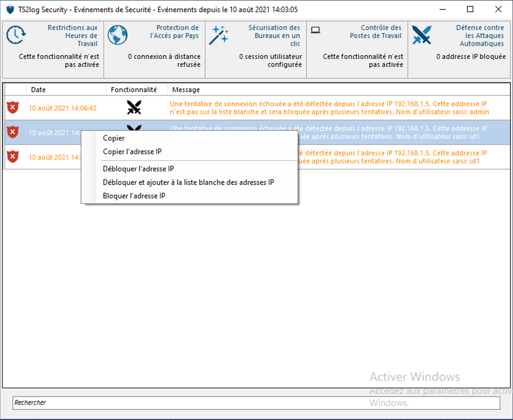Minimize the TS2log Security window
Image resolution: width=513 pixels, height=420 pixels.
(x=443, y=9)
